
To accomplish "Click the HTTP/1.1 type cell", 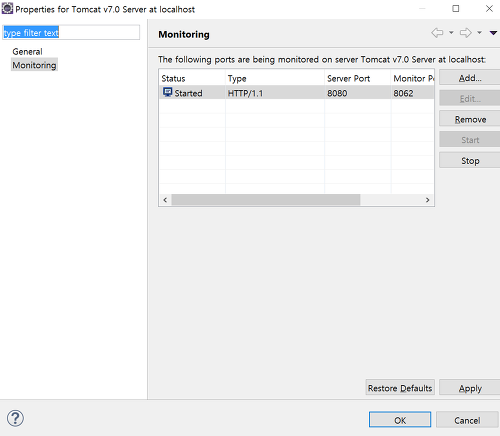I will [x=275, y=93].
